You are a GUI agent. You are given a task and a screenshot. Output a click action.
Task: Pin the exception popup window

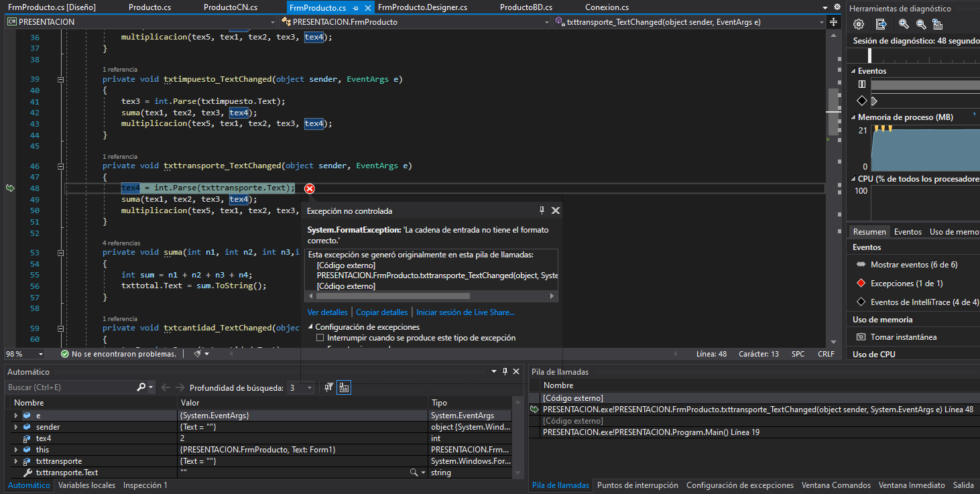point(542,210)
